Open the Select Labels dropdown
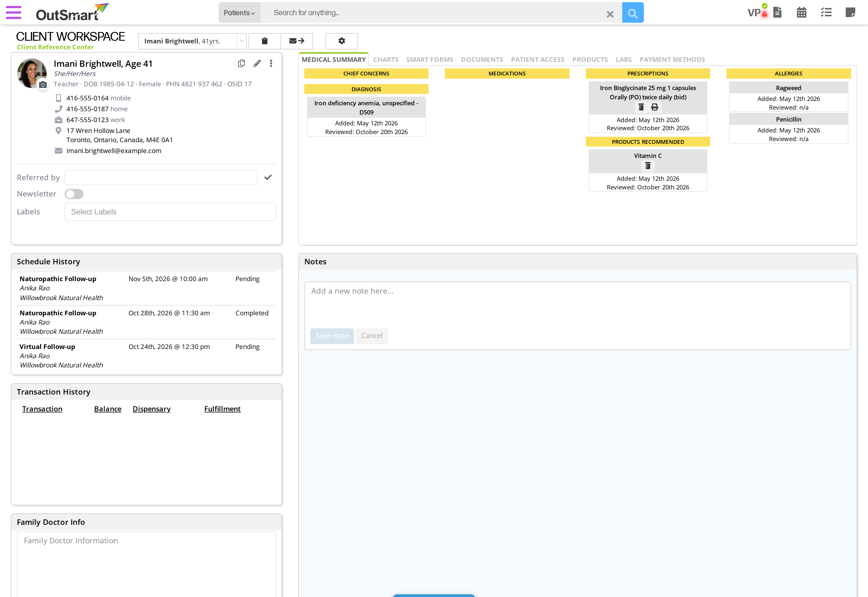Viewport: 868px width, 597px height. pos(170,212)
